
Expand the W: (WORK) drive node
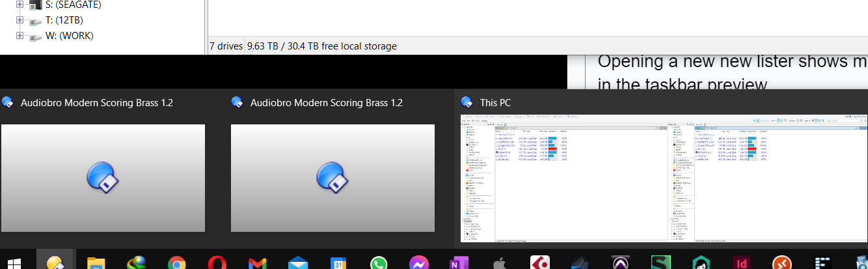(x=20, y=36)
